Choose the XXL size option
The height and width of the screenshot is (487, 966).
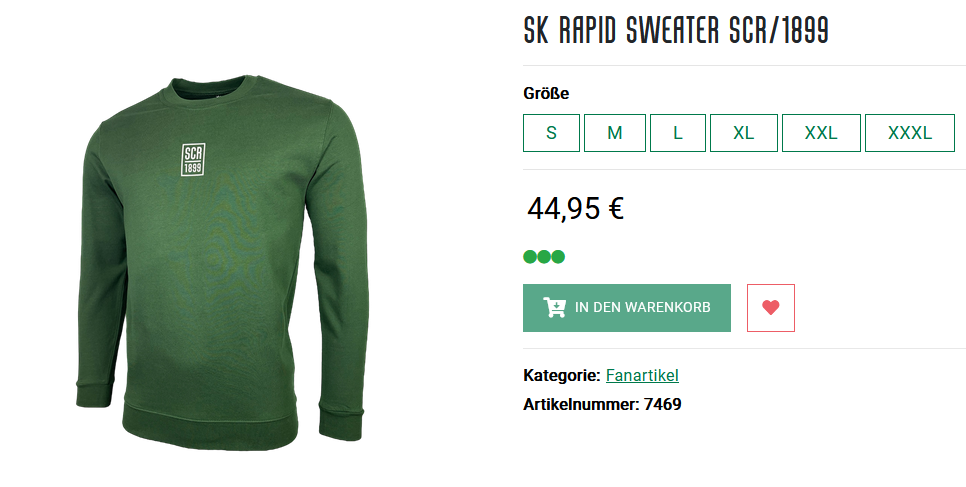click(821, 133)
